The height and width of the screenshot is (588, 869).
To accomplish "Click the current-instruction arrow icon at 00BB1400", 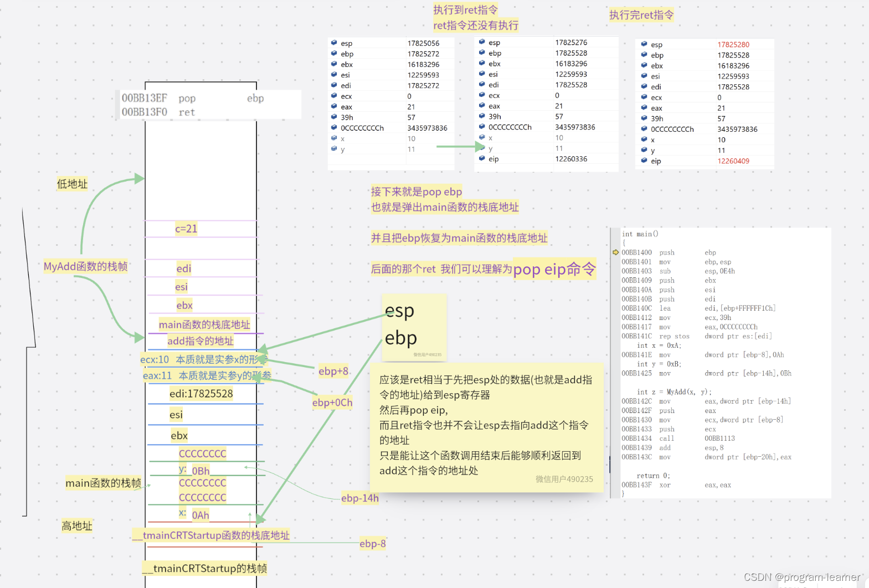I will 616,252.
